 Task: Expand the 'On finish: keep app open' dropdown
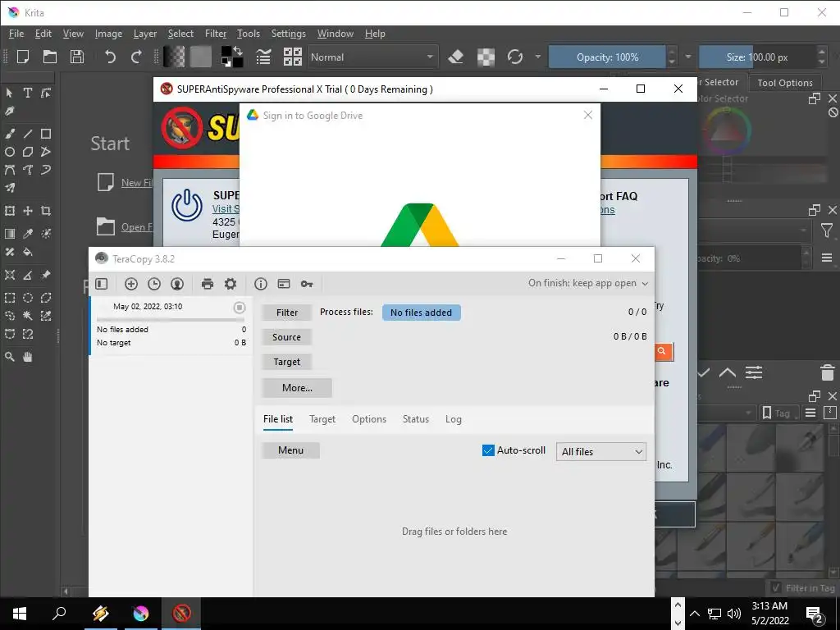tap(588, 283)
